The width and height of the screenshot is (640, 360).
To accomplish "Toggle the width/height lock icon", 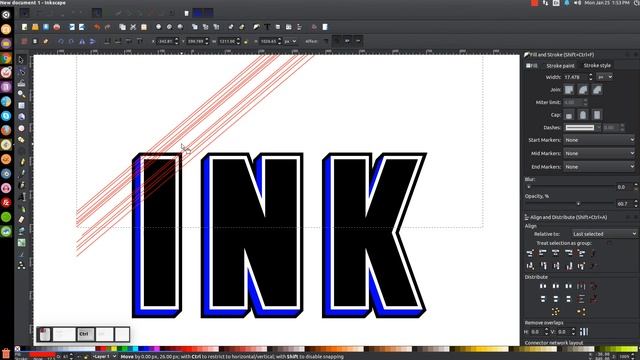I will [x=246, y=41].
